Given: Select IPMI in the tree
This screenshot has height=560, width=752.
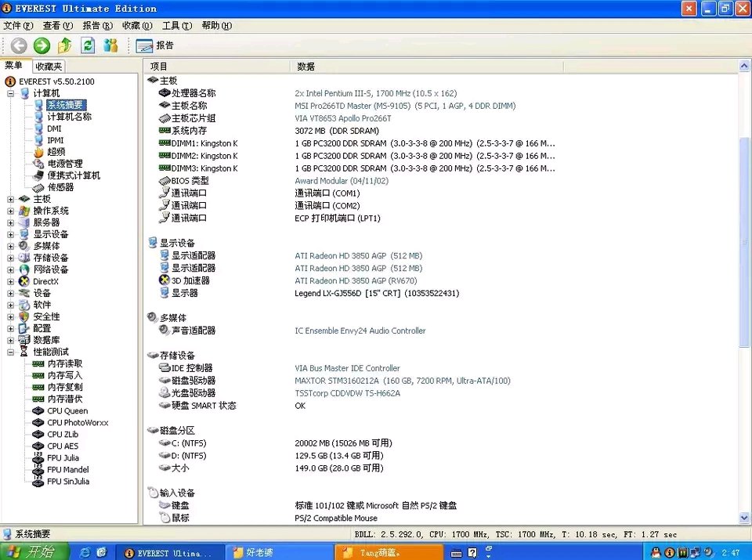Looking at the screenshot, I should tap(55, 140).
